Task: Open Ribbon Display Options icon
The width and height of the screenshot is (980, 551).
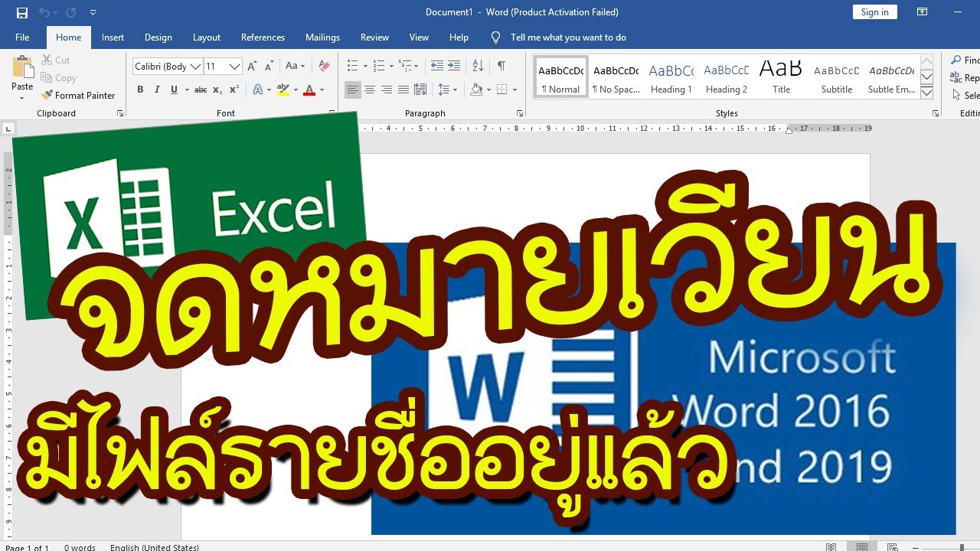Action: coord(923,12)
